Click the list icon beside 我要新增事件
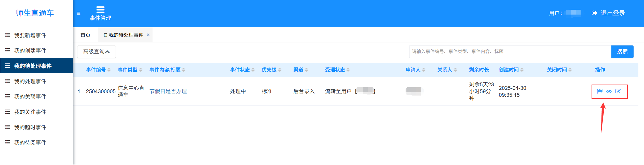 pyautogui.click(x=7, y=35)
